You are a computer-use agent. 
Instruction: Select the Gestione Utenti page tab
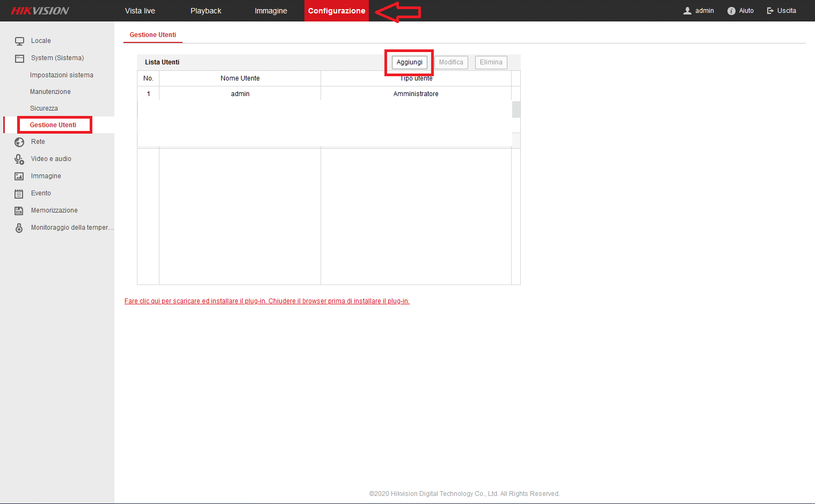(x=153, y=35)
